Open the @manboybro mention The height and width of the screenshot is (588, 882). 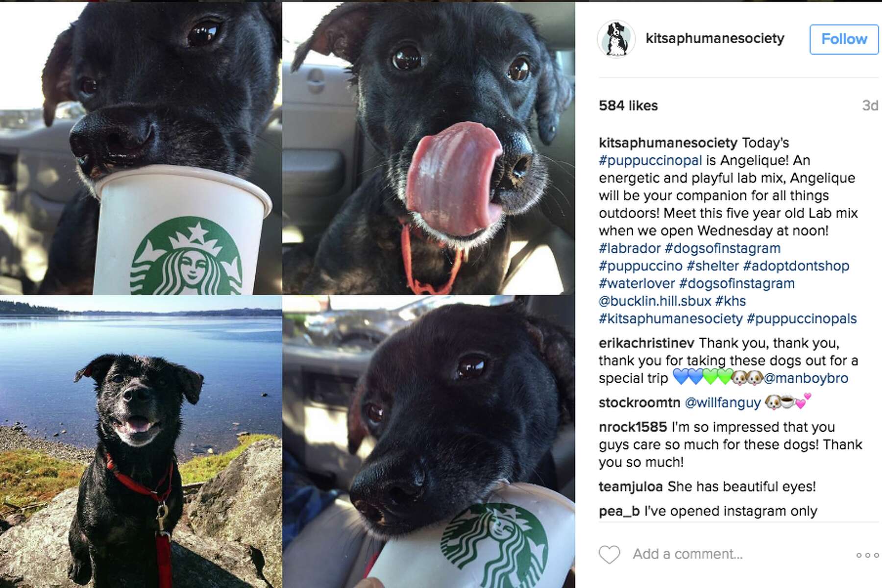pos(806,378)
